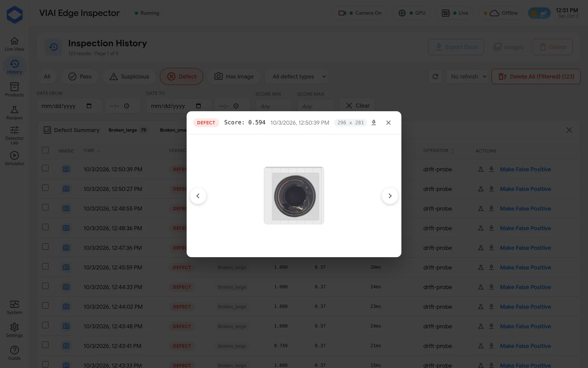Close the defect image preview dialog
Image resolution: width=588 pixels, height=368 pixels.
click(x=388, y=123)
